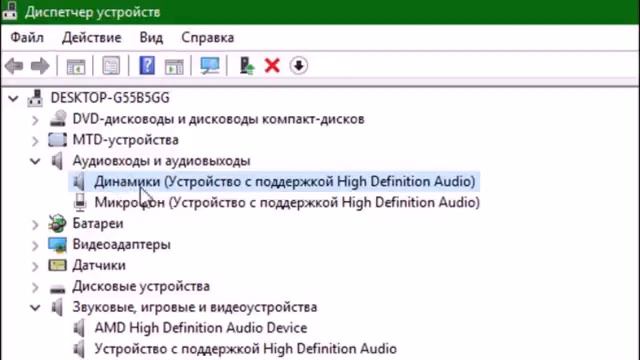Expand the MTD-устройства node
Screen dimensions: 640x360
35,141
